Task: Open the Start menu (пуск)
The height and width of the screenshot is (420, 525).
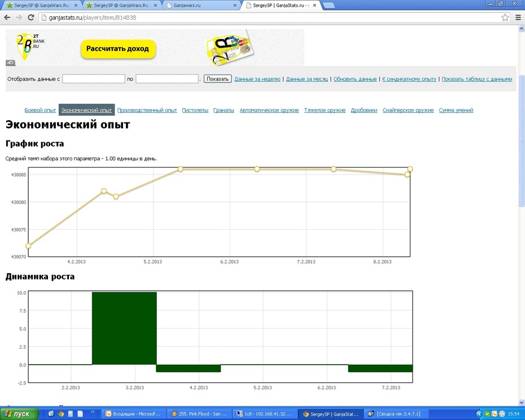Action: [x=19, y=414]
